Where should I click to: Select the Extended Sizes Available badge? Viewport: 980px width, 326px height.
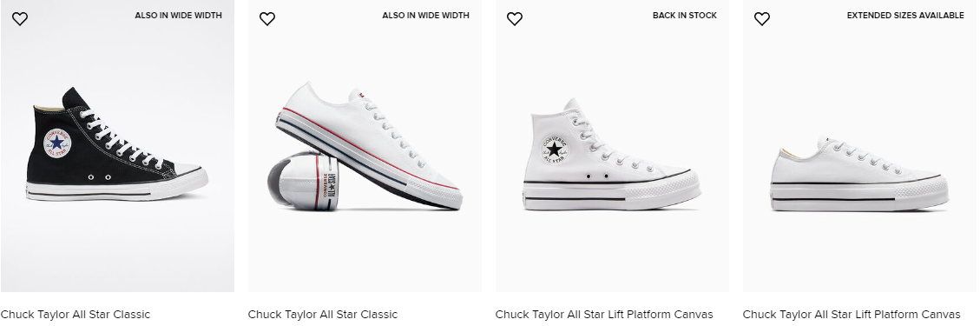coord(905,16)
